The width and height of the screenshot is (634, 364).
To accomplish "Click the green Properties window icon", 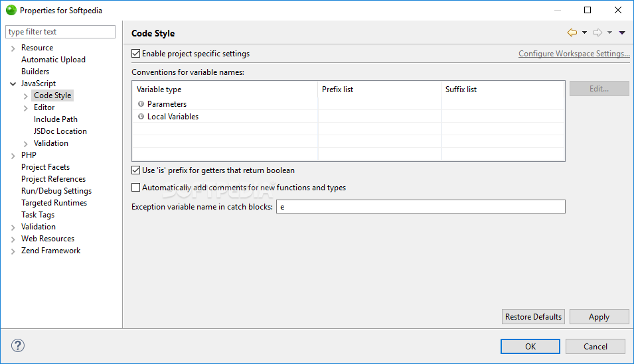I will click(11, 10).
